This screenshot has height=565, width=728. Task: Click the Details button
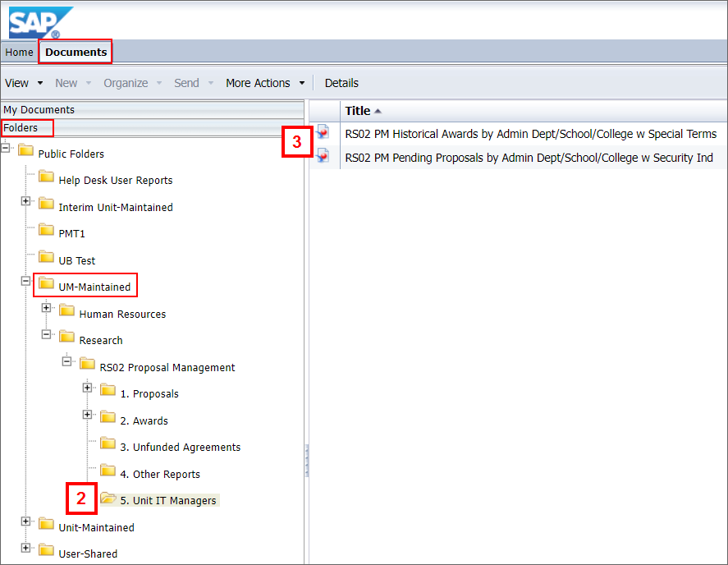pos(341,83)
